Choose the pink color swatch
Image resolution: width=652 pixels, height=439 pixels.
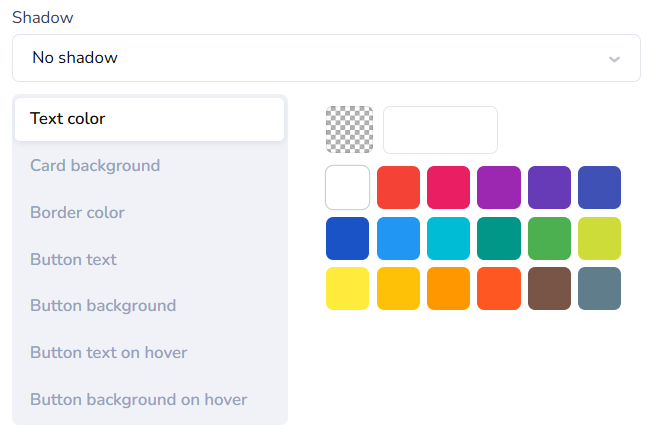pyautogui.click(x=449, y=188)
